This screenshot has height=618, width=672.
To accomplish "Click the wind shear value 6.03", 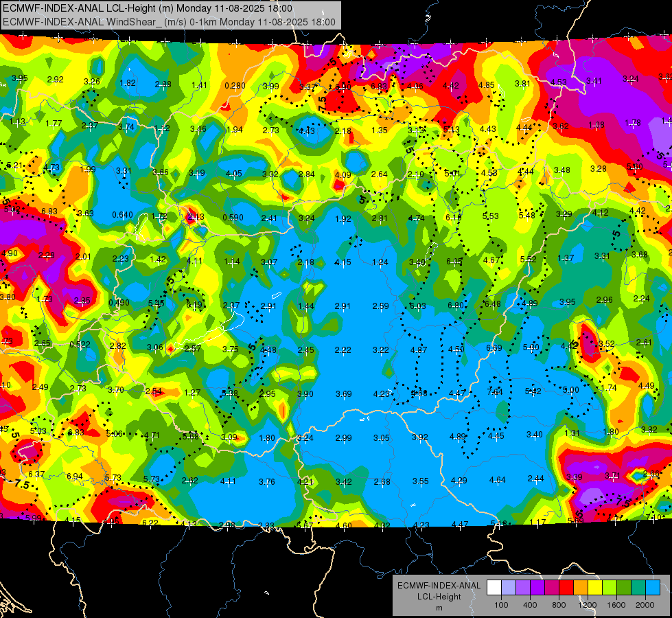I will [x=418, y=306].
